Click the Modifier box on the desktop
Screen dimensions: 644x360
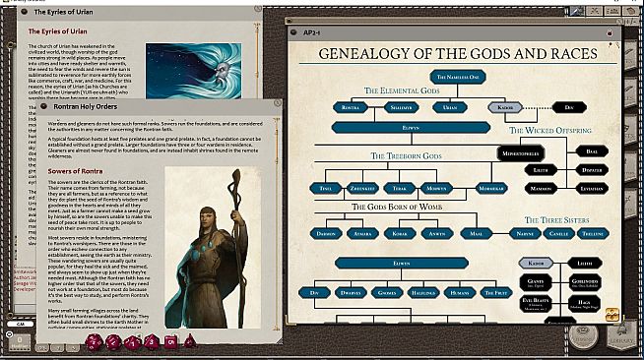click(20, 342)
